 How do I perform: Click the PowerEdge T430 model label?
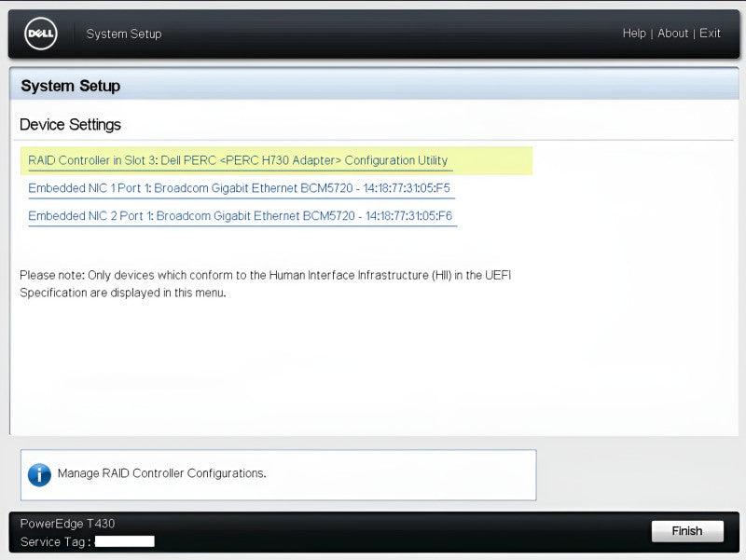[67, 524]
